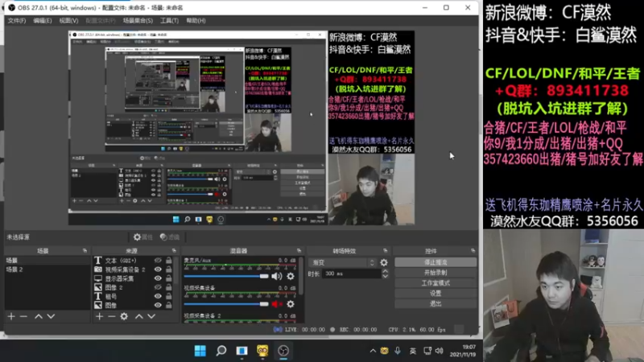
Task: Toggle lock on 显示器采集 source
Action: (x=169, y=278)
